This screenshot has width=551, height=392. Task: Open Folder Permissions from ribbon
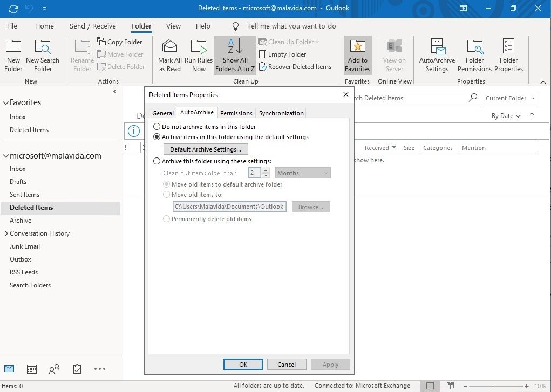[x=474, y=55]
